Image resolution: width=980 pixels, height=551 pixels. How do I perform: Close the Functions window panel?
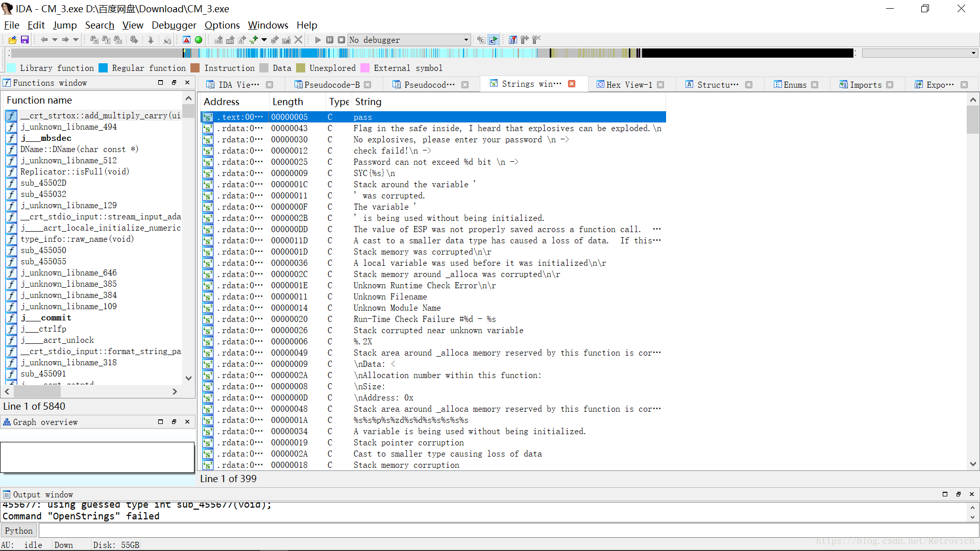click(187, 83)
